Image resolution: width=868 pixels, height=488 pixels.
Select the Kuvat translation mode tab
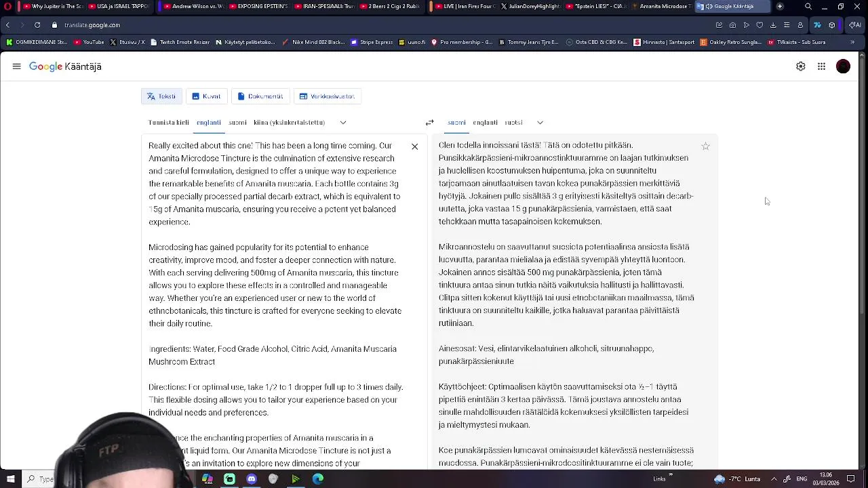pos(206,96)
